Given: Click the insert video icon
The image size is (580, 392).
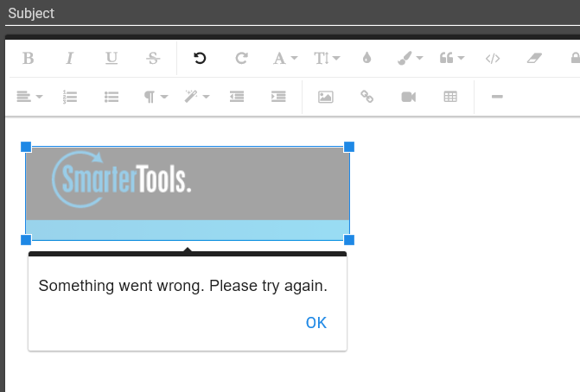Looking at the screenshot, I should tap(409, 97).
